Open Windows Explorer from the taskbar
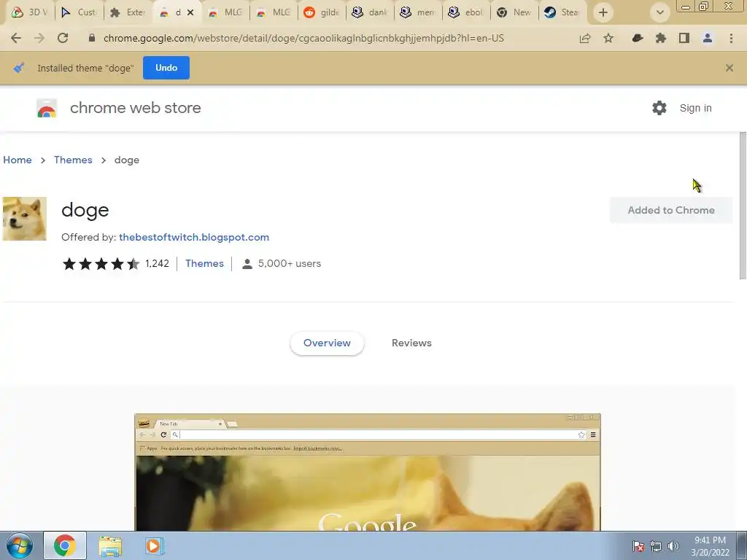The width and height of the screenshot is (747, 560). tap(110, 545)
